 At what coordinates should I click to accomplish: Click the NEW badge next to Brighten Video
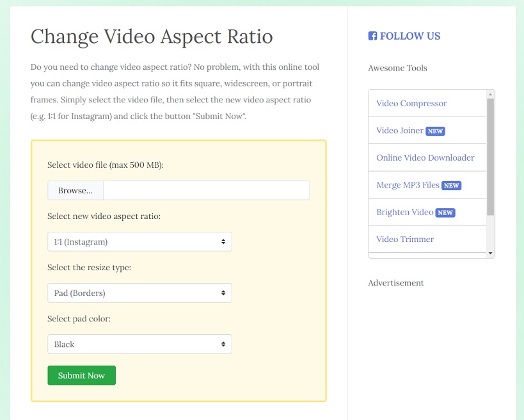pyautogui.click(x=445, y=213)
